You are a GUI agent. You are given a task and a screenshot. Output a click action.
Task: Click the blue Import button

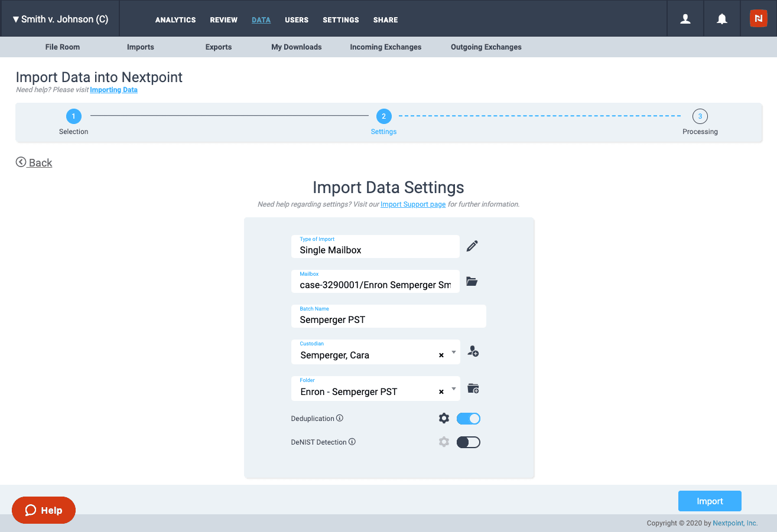click(x=710, y=501)
